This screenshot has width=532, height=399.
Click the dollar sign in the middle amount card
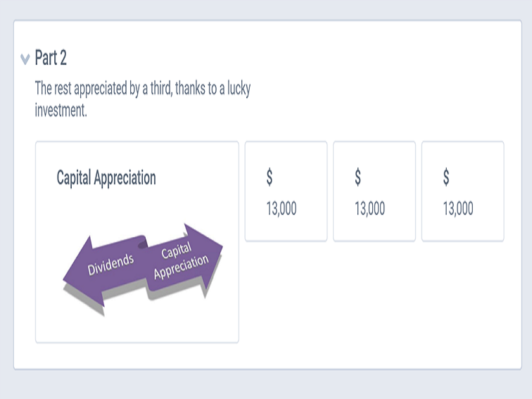[x=358, y=177]
